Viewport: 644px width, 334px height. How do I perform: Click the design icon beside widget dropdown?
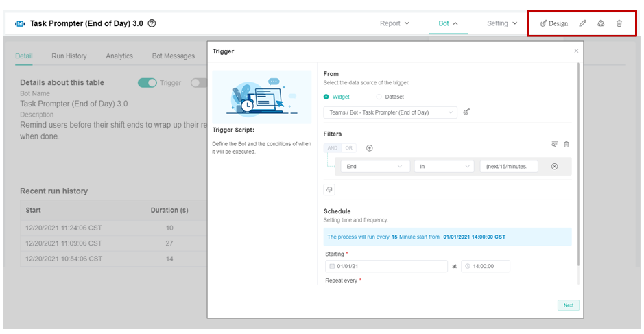(x=467, y=112)
